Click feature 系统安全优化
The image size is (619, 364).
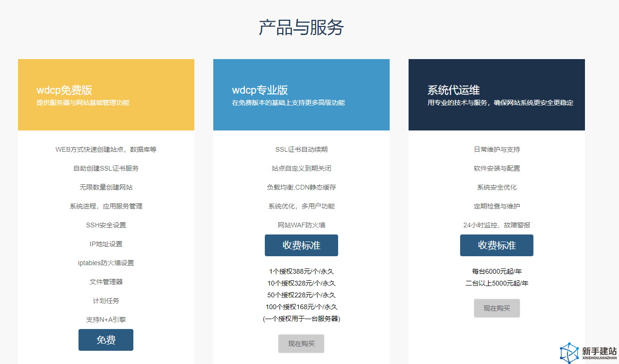[497, 187]
